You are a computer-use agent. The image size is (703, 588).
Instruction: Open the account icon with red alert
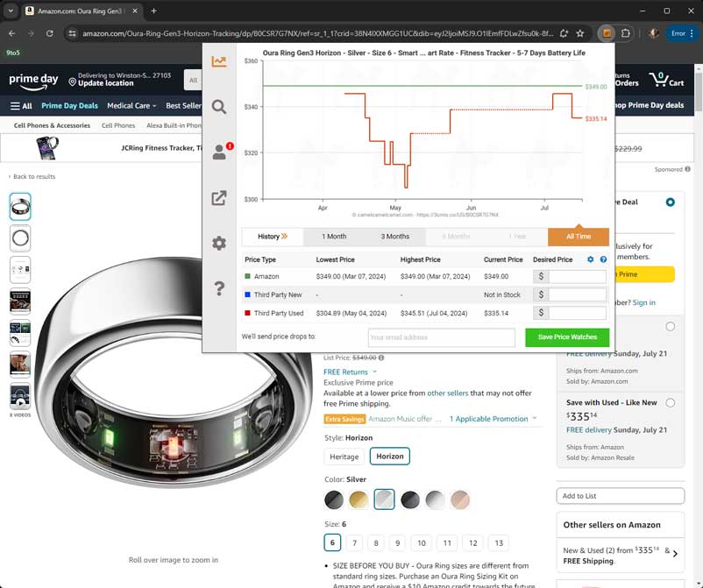click(219, 152)
